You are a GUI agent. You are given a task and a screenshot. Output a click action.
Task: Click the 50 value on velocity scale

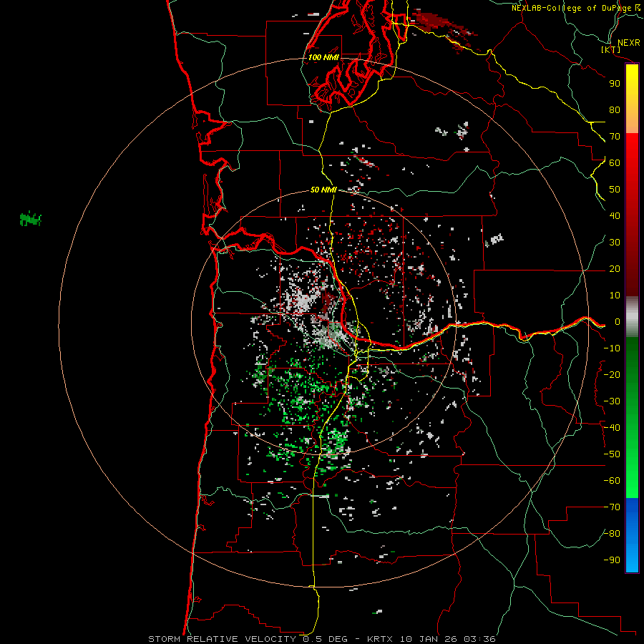click(x=615, y=190)
